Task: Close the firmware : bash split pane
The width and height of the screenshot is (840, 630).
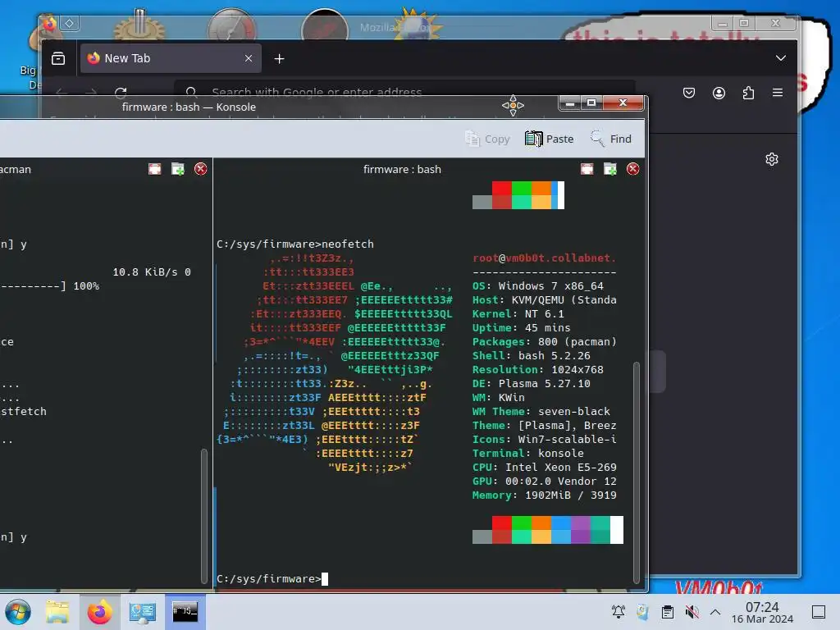Action: click(632, 169)
